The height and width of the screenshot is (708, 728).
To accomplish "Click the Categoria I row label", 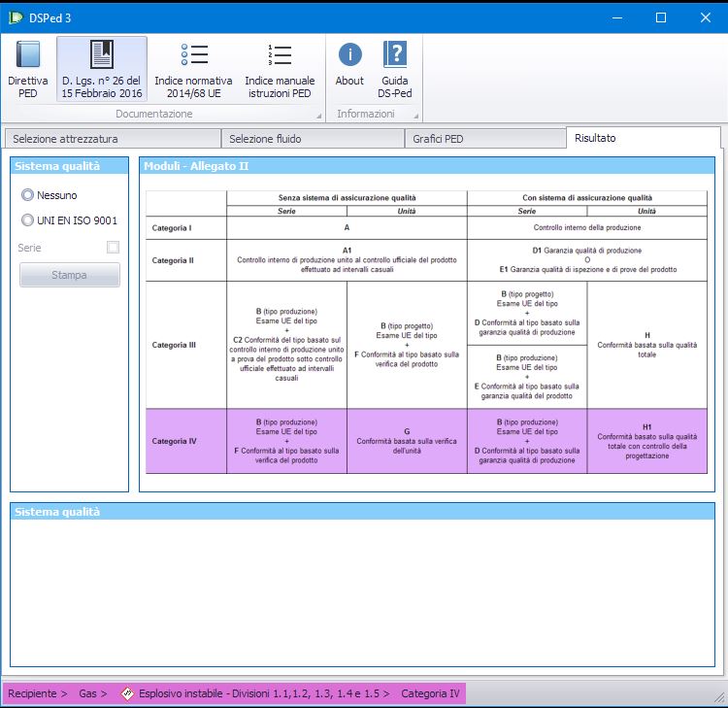I will (171, 228).
